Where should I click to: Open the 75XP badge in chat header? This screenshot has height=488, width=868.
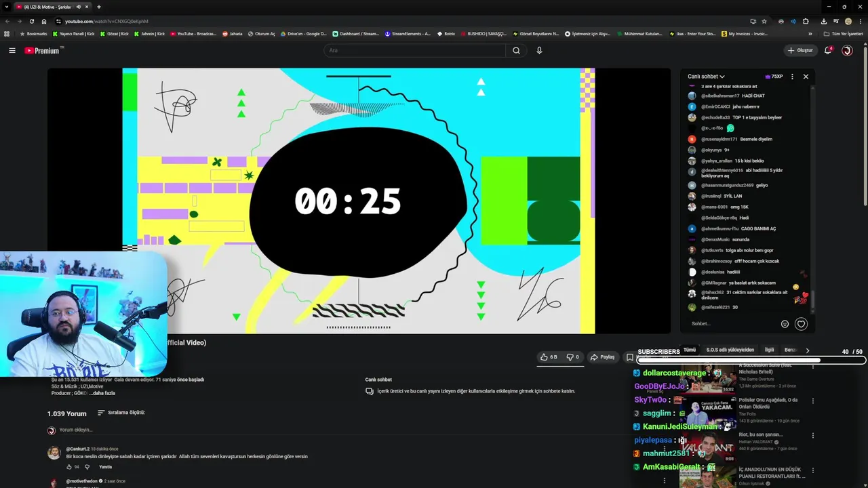tap(774, 77)
